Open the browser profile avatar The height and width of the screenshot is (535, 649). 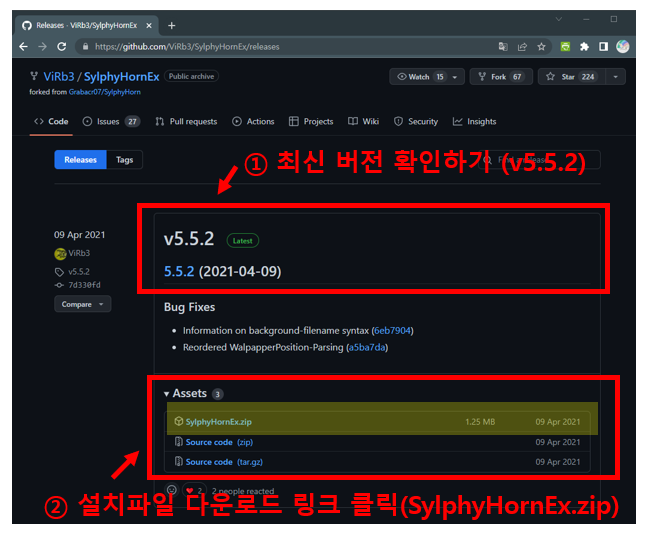click(x=623, y=46)
